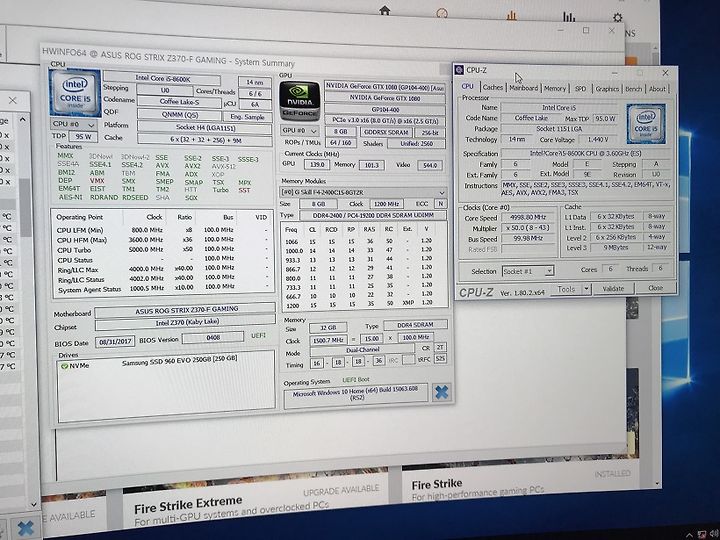The height and width of the screenshot is (540, 720).
Task: Switch to the Bench tab in CPU-Z
Action: point(633,89)
